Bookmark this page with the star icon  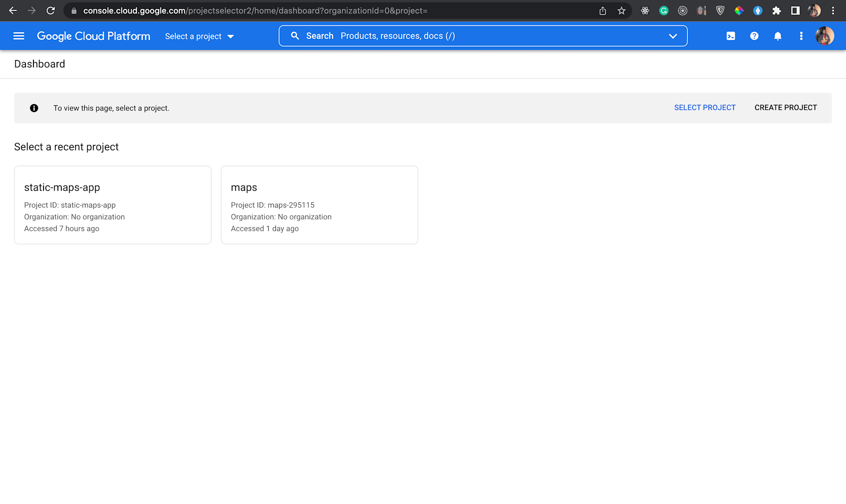tap(621, 11)
